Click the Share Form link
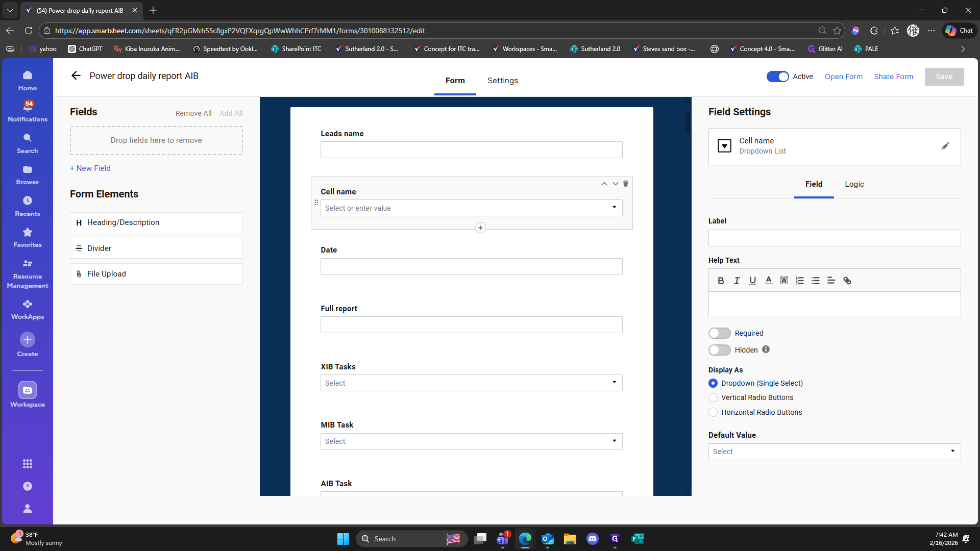This screenshot has width=980, height=551. (893, 77)
